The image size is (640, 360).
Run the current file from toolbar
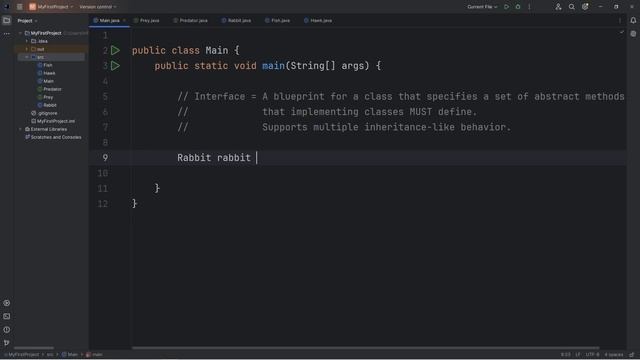click(x=506, y=7)
